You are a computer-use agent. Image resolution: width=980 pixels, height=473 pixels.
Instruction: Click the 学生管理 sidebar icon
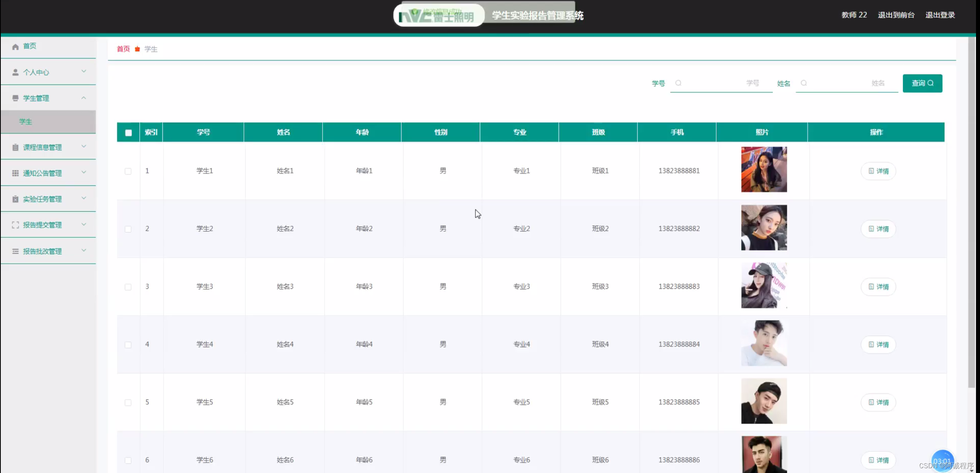tap(15, 98)
